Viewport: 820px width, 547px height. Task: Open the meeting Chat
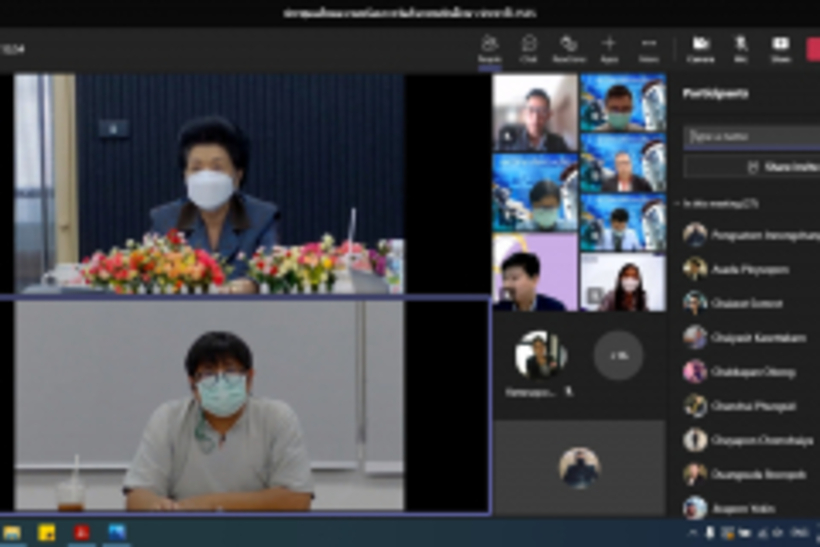(529, 49)
